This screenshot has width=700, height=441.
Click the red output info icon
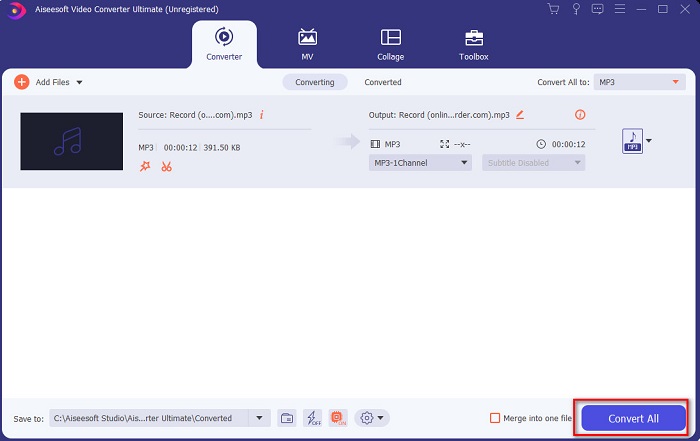pos(580,115)
